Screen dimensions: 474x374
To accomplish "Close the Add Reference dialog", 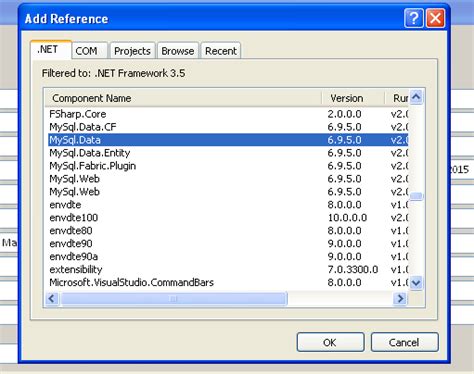I will coord(435,18).
